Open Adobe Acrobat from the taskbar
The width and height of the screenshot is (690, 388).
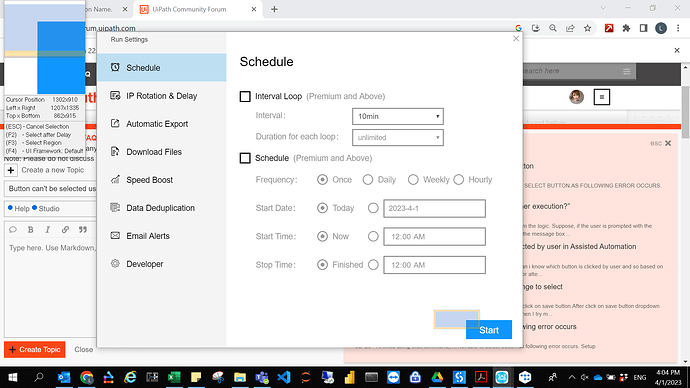[481, 377]
